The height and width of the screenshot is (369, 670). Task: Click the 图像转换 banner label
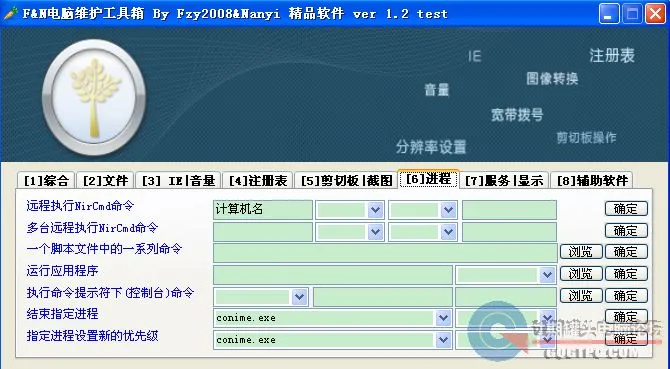[x=552, y=79]
